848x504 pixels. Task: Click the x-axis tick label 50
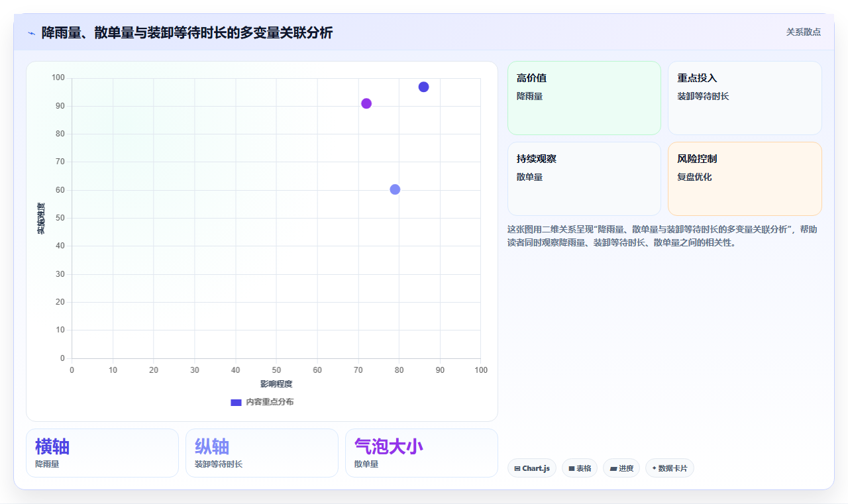(x=276, y=370)
